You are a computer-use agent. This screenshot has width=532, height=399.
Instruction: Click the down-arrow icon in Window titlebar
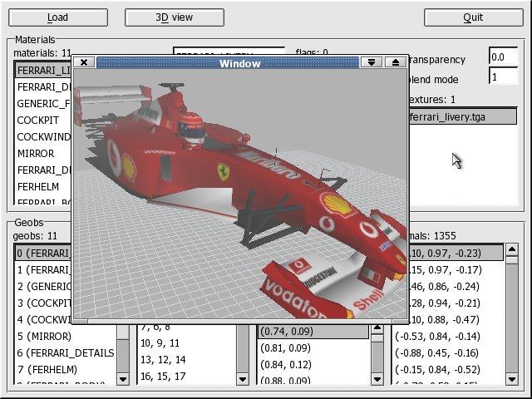(x=372, y=62)
